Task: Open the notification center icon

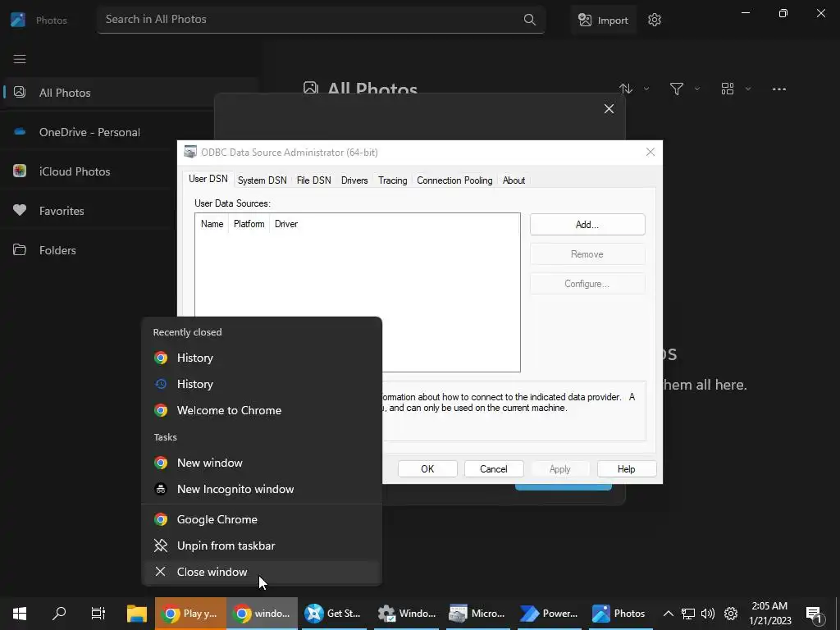Action: pos(815,614)
